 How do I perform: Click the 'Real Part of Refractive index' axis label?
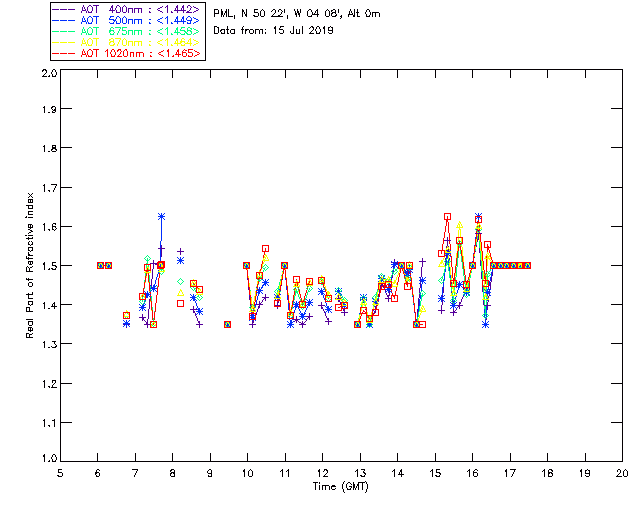click(29, 265)
